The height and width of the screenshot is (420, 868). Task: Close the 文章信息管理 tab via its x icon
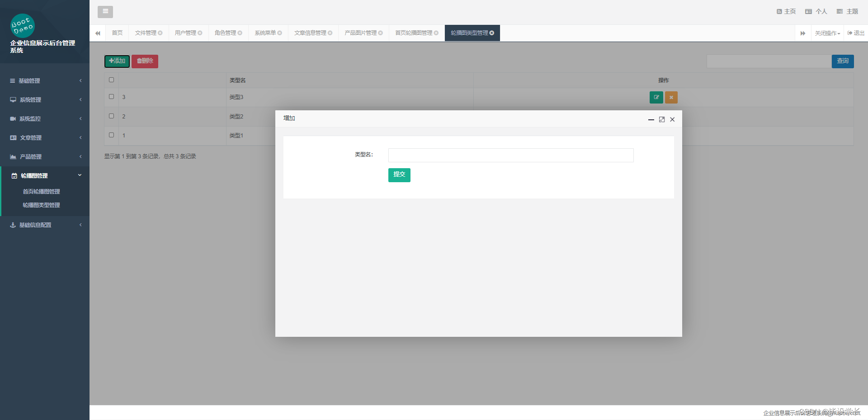pyautogui.click(x=330, y=33)
